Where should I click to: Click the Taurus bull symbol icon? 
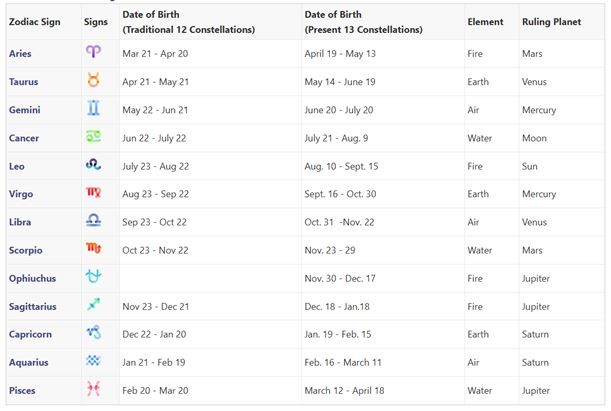click(93, 81)
